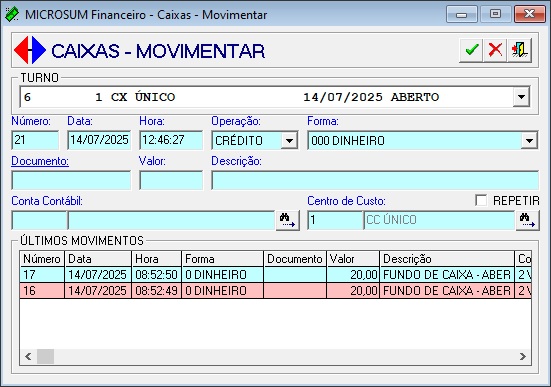Viewport: 551px width, 387px height.
Task: Click the 20,00 value in row 17
Action: coord(364,275)
